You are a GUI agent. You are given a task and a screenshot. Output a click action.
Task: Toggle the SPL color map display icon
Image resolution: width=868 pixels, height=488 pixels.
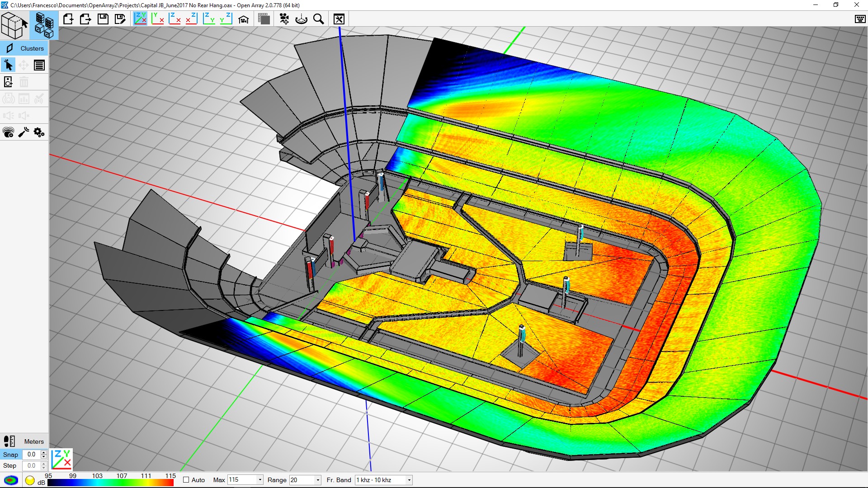11,480
